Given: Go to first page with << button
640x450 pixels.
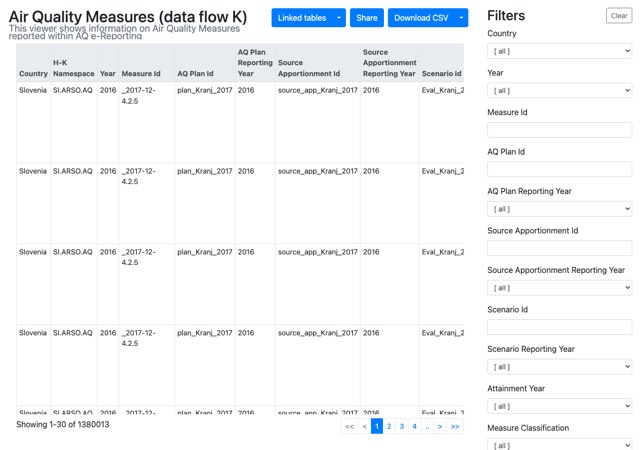Looking at the screenshot, I should point(350,426).
